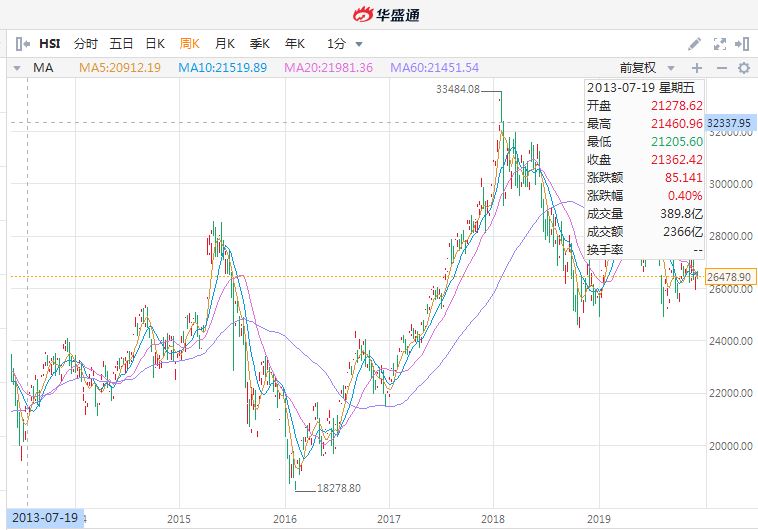Open the 1分 minute interval dropdown

click(x=345, y=44)
